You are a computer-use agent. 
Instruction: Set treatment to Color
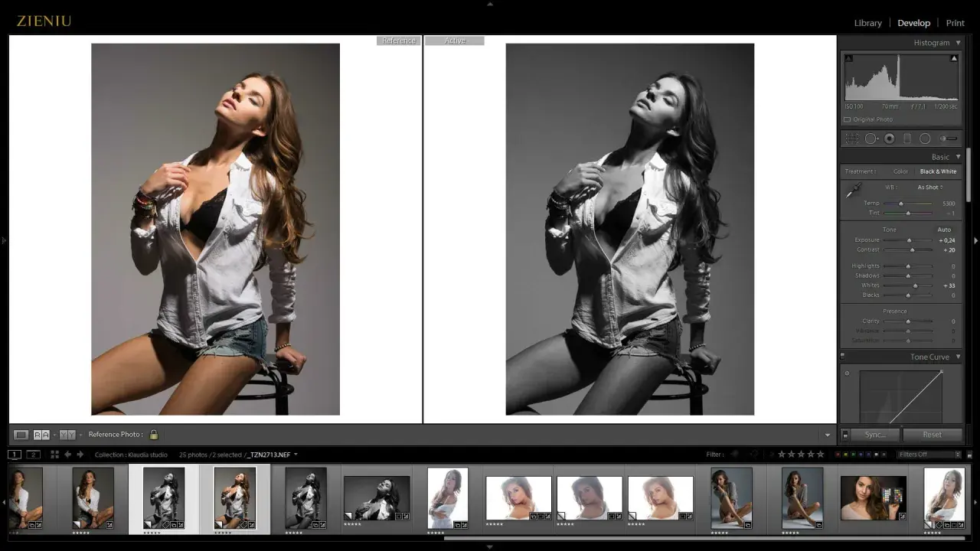click(900, 171)
